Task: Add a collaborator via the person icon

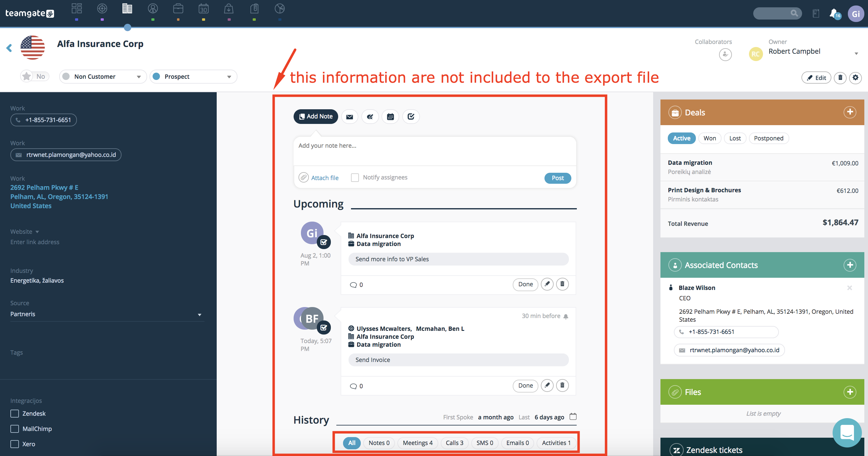Action: click(x=725, y=54)
